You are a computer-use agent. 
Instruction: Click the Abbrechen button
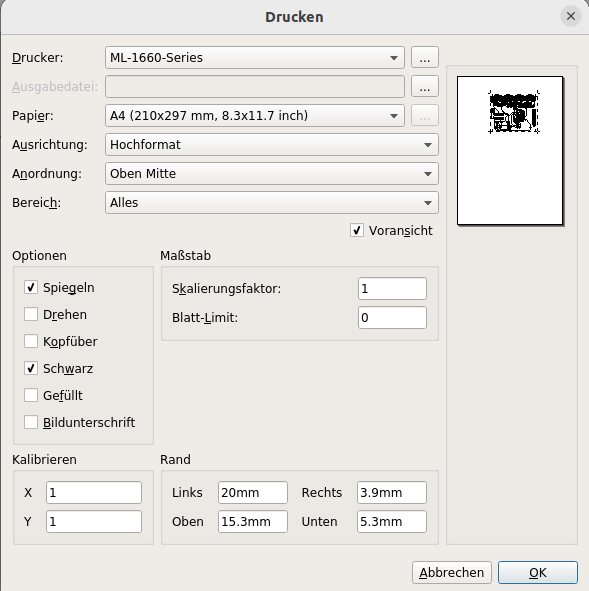coord(452,573)
